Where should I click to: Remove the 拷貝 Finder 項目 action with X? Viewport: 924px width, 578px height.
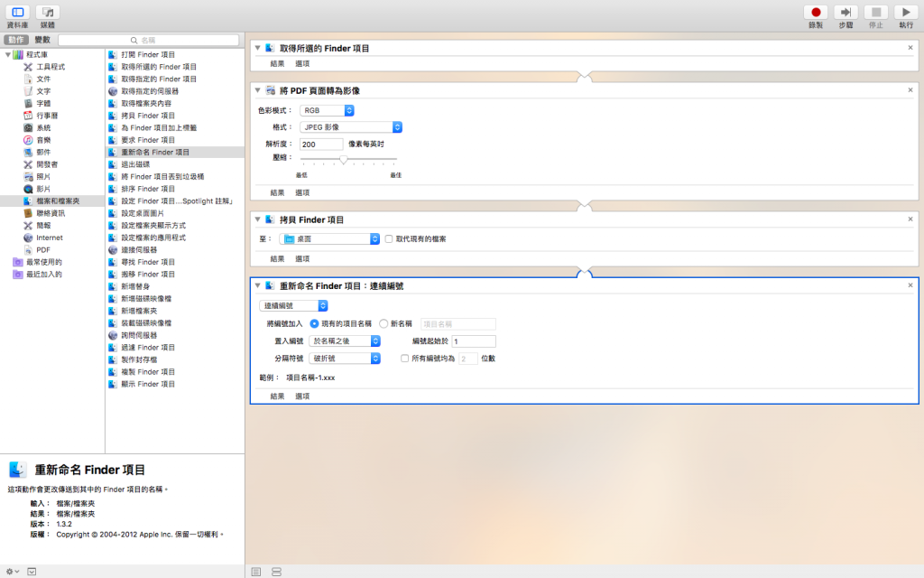[x=910, y=219]
